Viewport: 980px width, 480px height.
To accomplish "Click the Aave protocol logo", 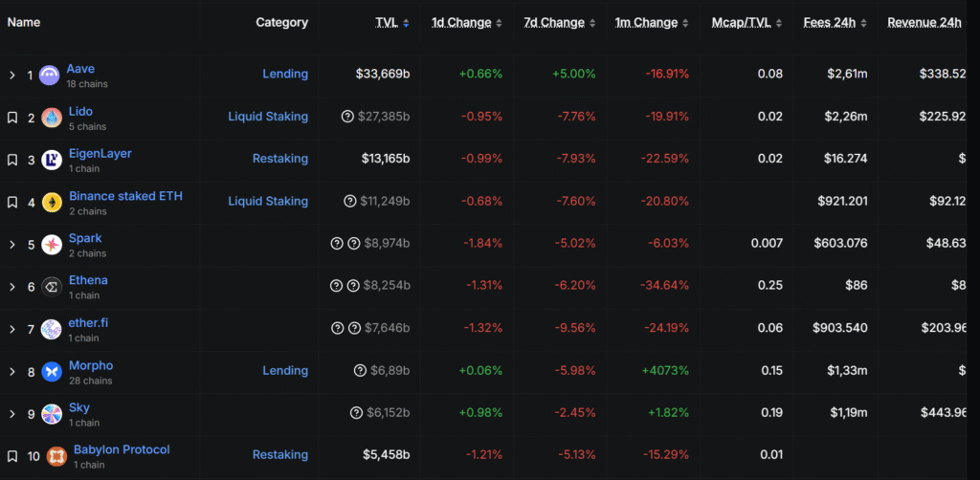I will 49,76.
